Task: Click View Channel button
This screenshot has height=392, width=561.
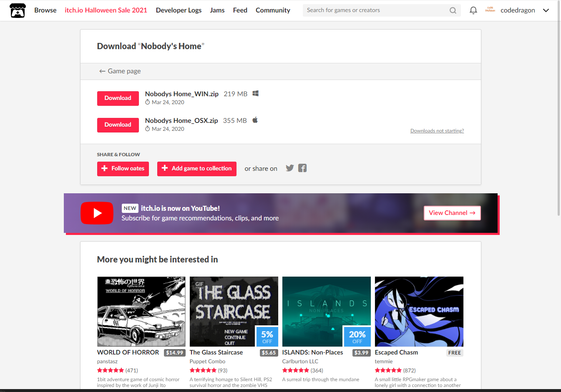Action: [452, 213]
